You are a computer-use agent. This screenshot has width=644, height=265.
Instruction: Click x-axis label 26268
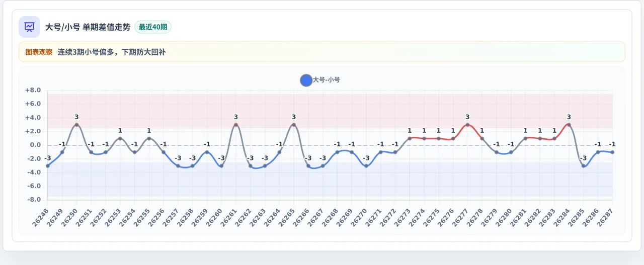[331, 217]
